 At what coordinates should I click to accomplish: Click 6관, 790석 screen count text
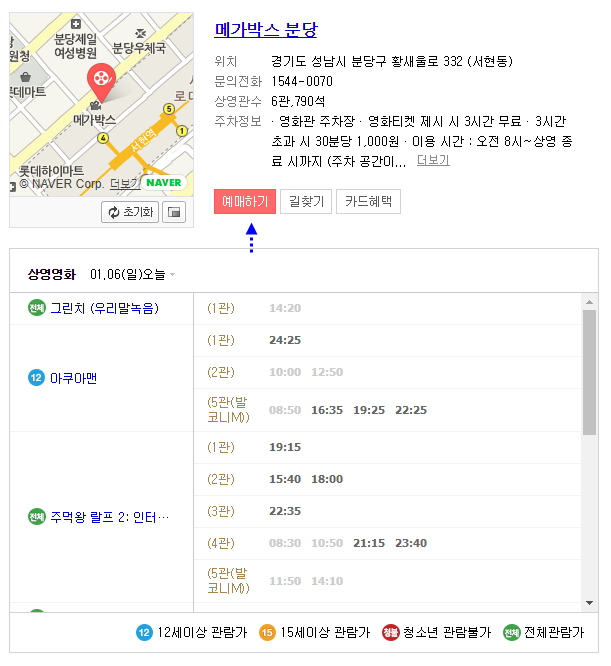[298, 101]
